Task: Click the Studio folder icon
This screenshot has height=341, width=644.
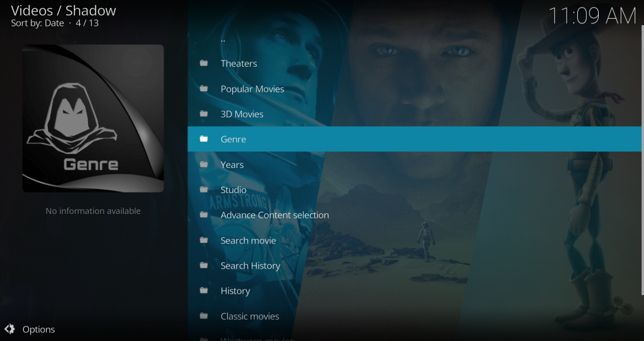Action: pos(204,189)
